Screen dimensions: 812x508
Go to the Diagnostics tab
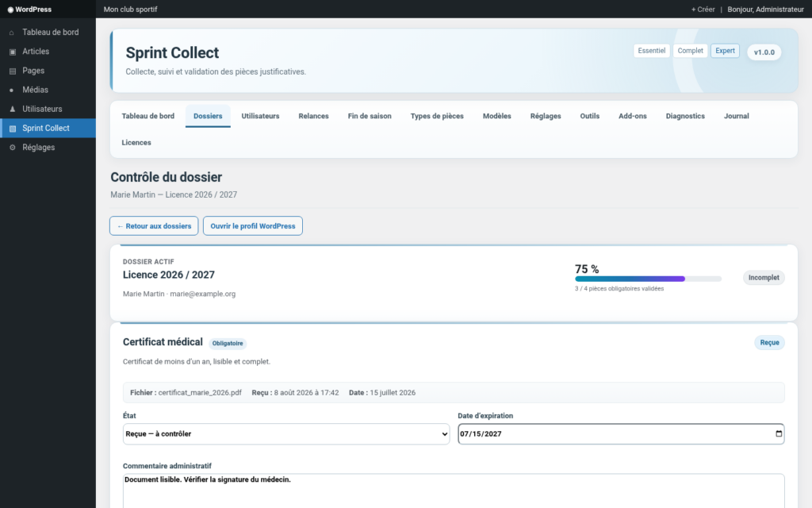coord(685,116)
